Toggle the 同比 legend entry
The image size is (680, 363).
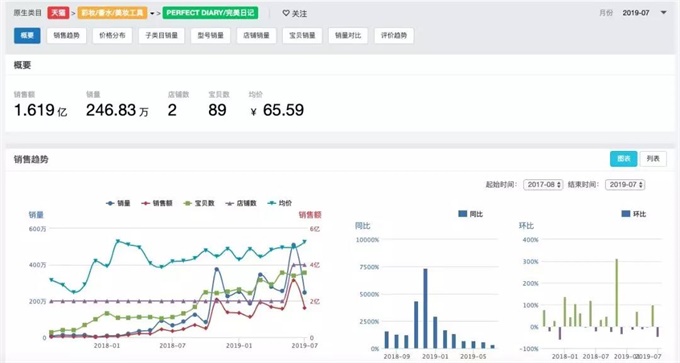tap(471, 214)
